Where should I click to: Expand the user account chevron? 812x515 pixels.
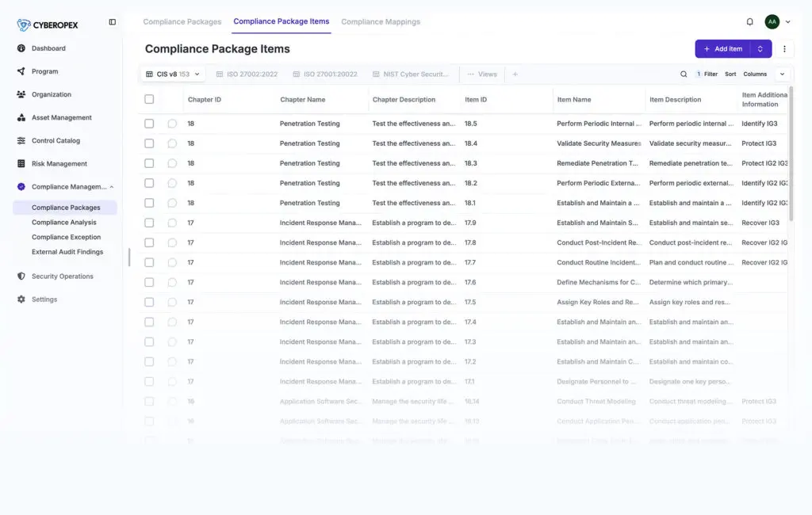787,21
